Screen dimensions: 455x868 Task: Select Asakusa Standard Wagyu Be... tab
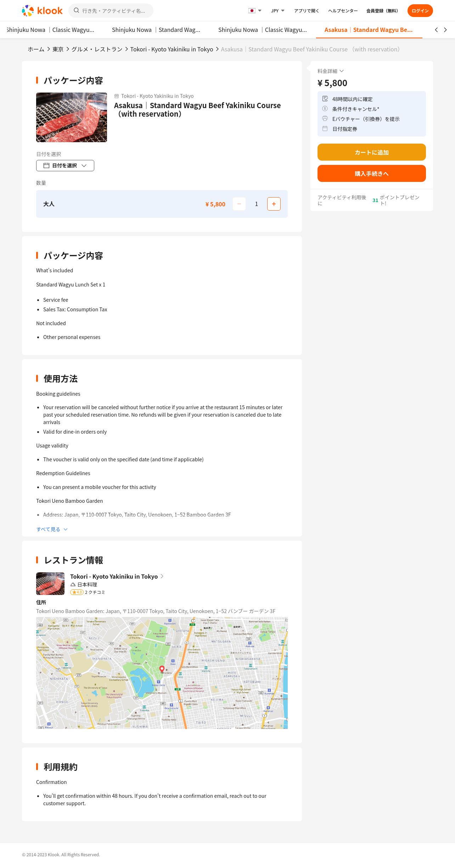coord(369,30)
